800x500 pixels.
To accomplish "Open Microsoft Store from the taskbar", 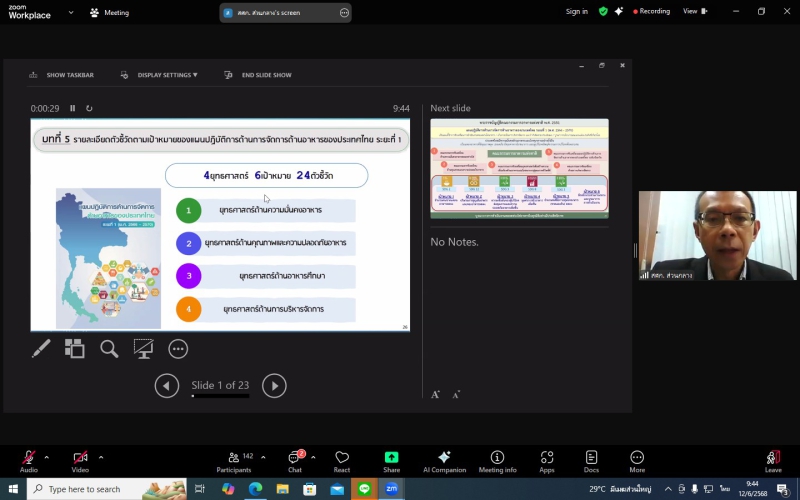I will click(x=310, y=489).
